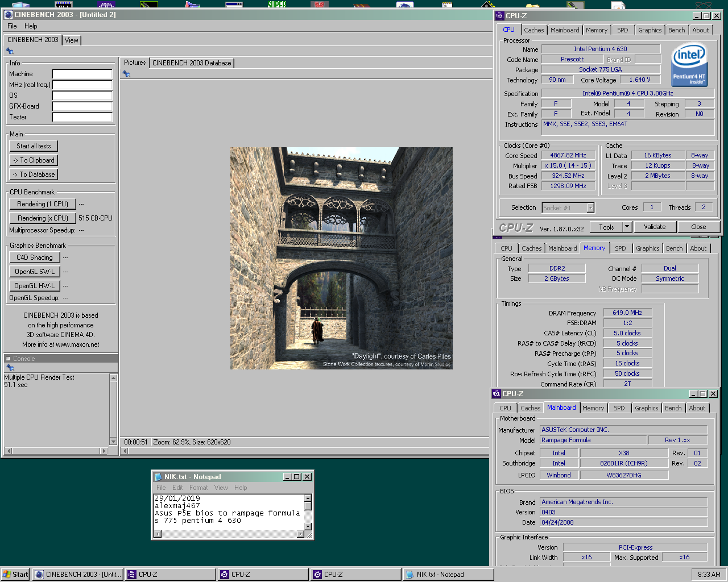
Task: Click the Console vertical scrollbar up arrow
Action: click(x=113, y=377)
